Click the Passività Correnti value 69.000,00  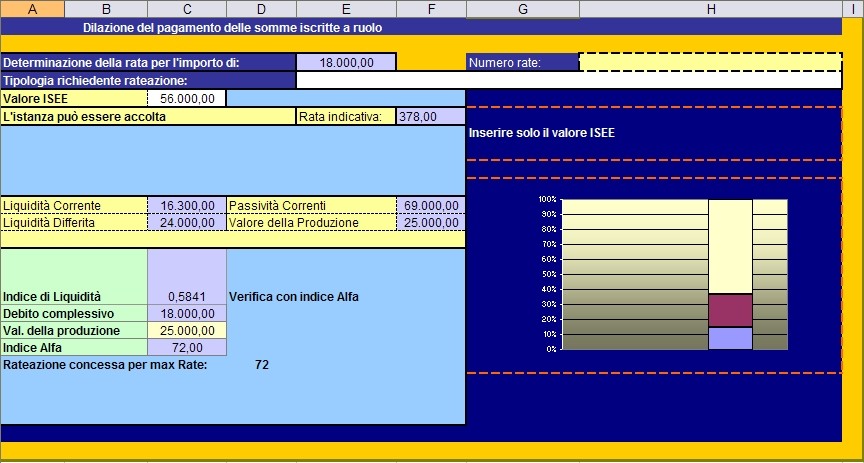(431, 205)
